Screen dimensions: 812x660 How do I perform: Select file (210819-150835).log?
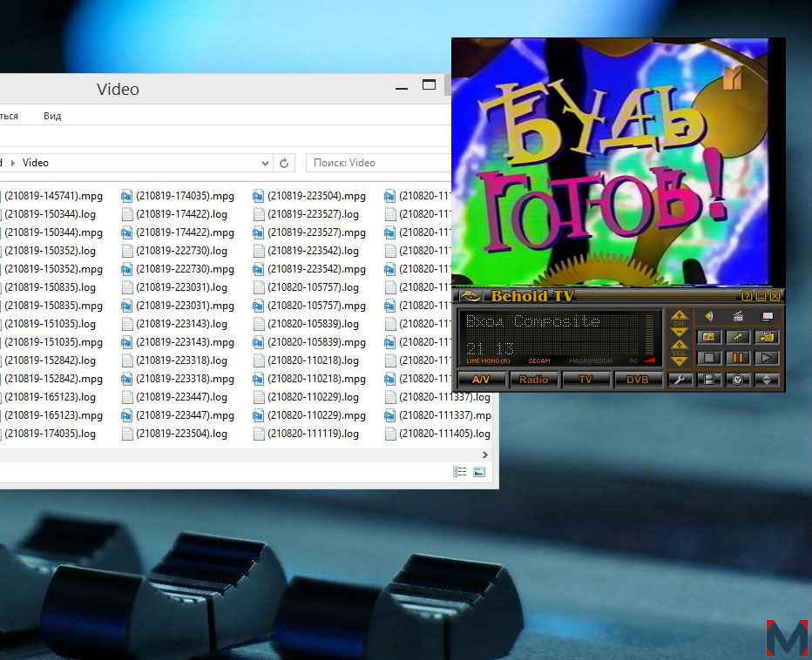point(50,287)
